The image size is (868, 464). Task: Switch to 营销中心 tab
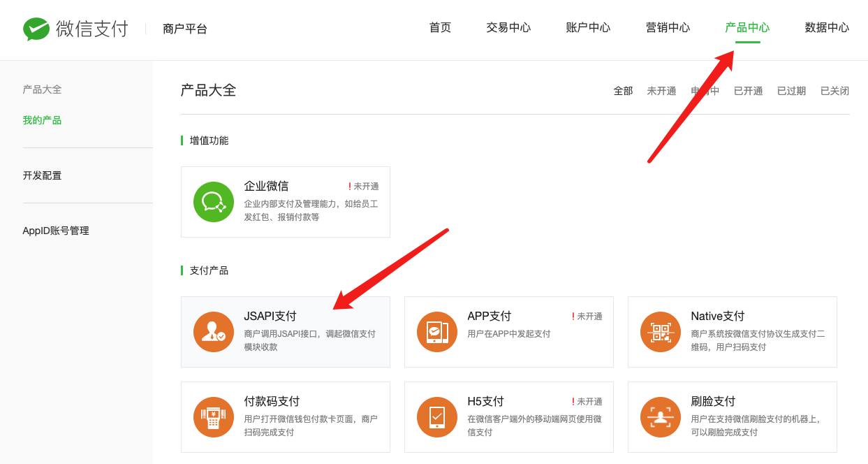(x=668, y=28)
